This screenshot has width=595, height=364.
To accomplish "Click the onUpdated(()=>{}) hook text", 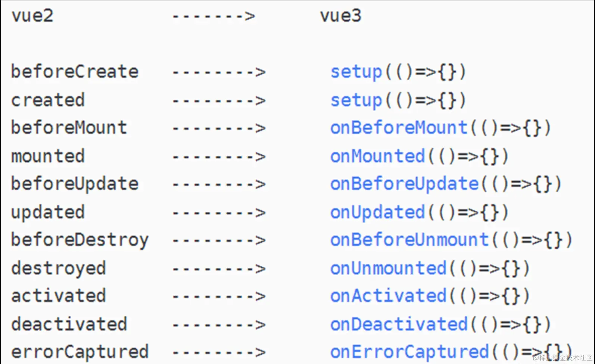I will [x=419, y=212].
